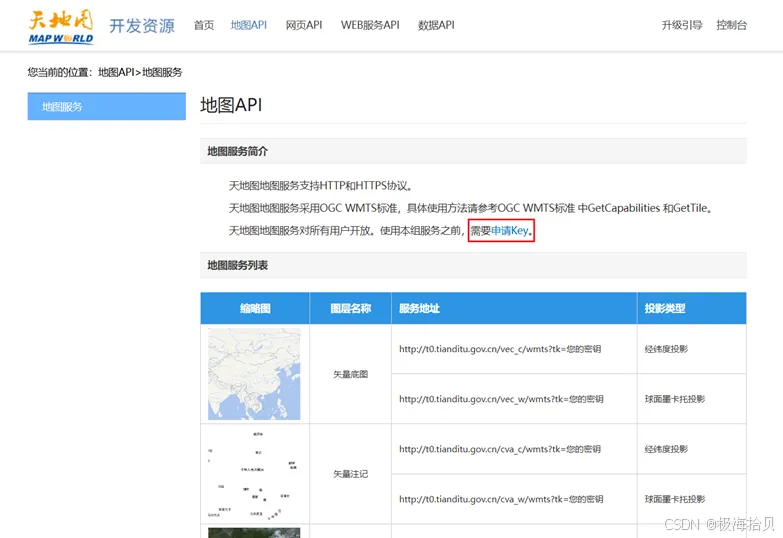Screen dimensions: 783x538
Task: Click the 天地图 MapWorld logo
Action: tap(61, 27)
